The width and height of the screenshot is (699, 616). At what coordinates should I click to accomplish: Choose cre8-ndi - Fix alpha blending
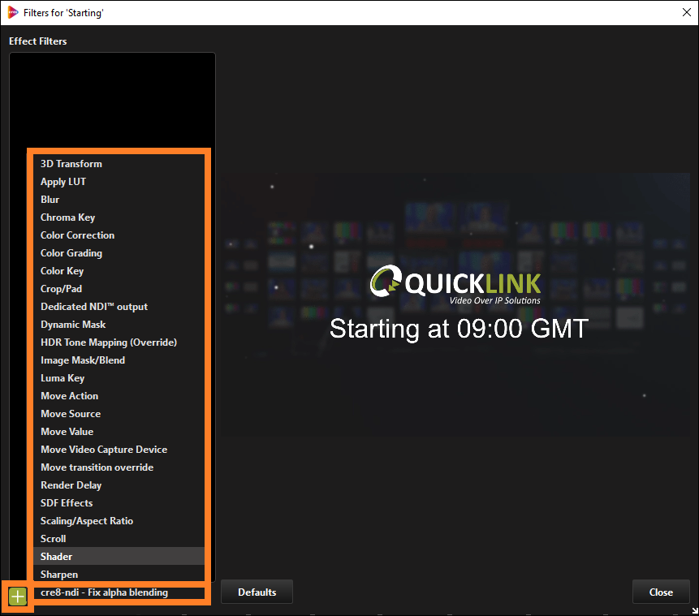click(119, 592)
